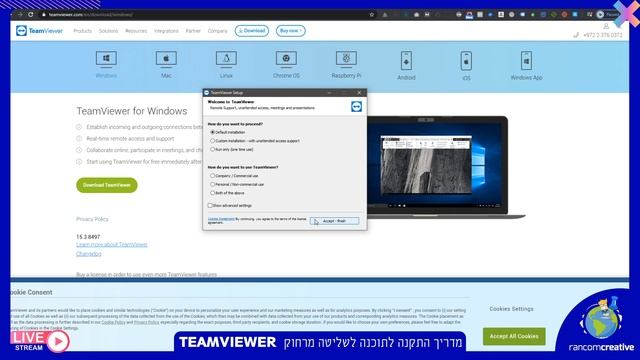This screenshot has height=360, width=640.
Task: Click the browser reload icon
Action: point(31,14)
